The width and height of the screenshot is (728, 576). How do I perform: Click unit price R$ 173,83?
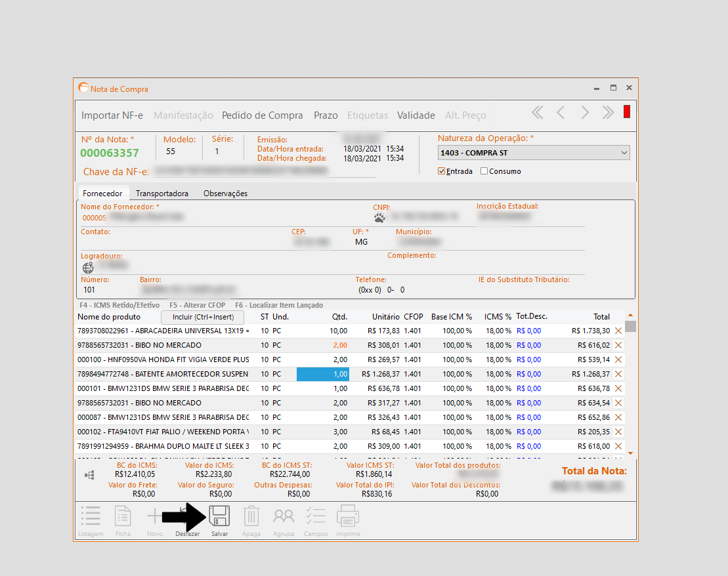point(383,331)
